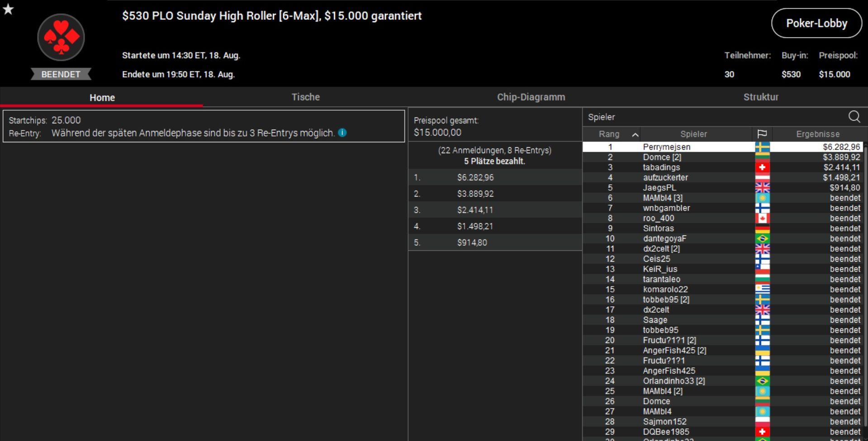868x441 pixels.
Task: Open the Poker-Lobby button
Action: pyautogui.click(x=816, y=23)
